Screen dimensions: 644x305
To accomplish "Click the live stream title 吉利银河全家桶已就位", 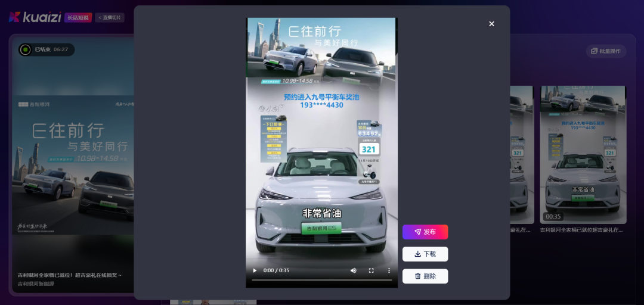I will point(69,275).
